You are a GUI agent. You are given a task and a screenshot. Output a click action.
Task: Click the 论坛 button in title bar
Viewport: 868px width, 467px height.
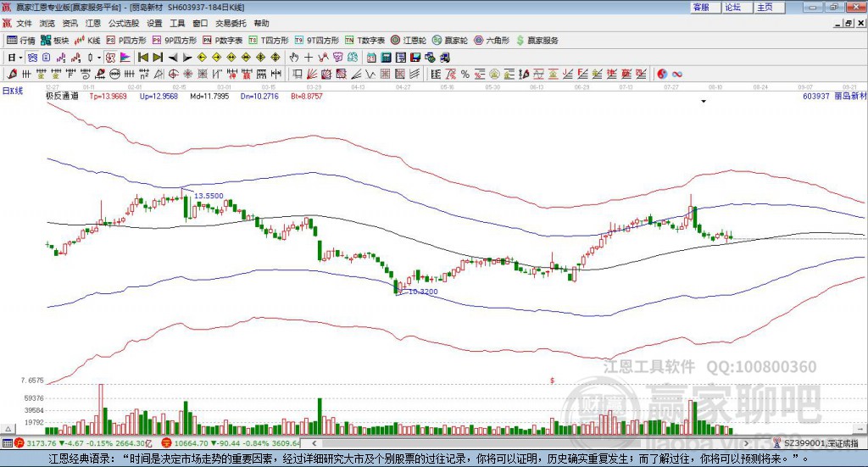[737, 7]
